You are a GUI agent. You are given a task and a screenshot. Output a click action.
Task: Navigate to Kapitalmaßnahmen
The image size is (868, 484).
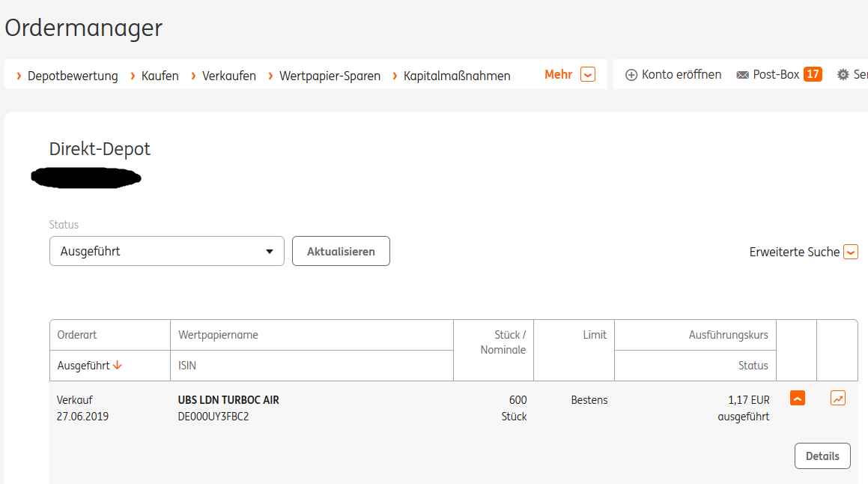(x=457, y=76)
